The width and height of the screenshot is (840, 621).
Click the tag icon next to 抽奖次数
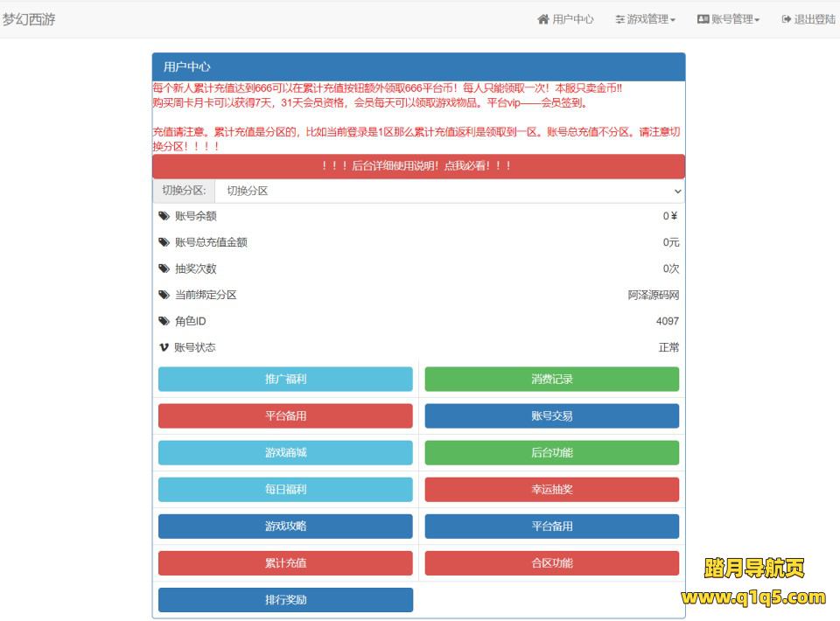coord(164,269)
